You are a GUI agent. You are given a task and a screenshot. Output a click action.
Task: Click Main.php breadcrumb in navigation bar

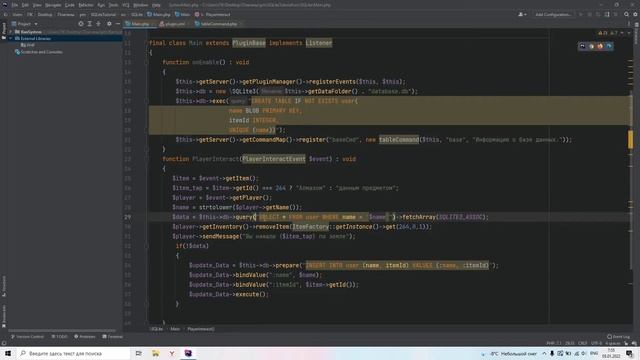pyautogui.click(x=159, y=14)
